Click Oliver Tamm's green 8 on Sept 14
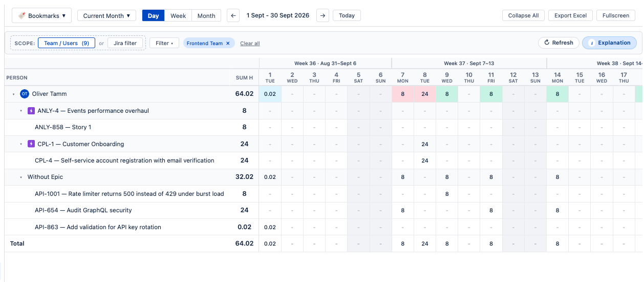Screen dimensions: 644x282 coord(557,94)
